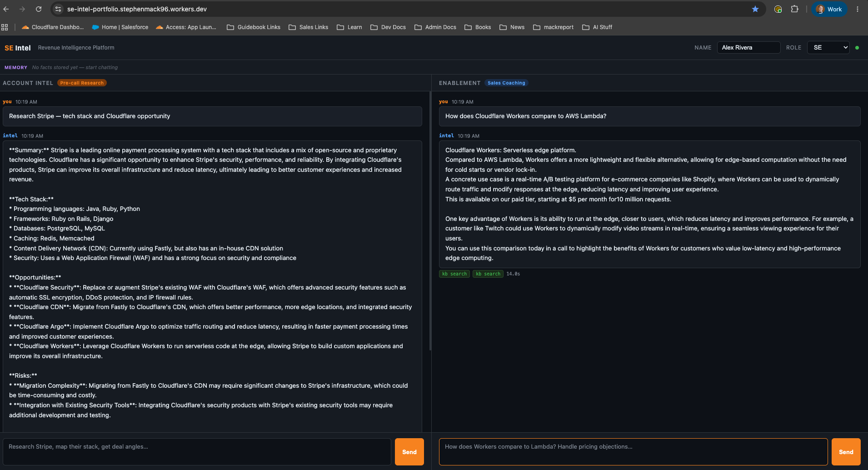Open the colorful extension icon beside star
This screenshot has height=470, width=868.
pos(778,9)
